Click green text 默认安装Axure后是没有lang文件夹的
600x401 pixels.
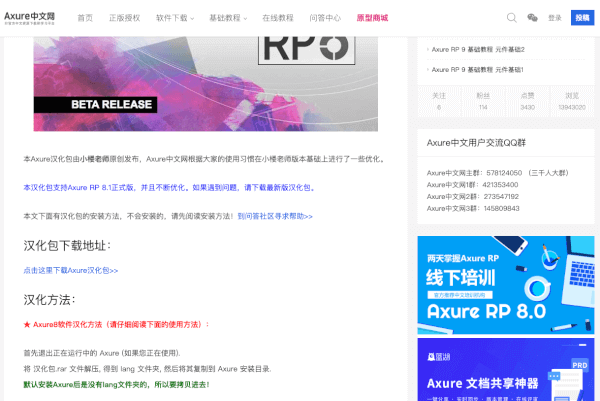click(x=116, y=385)
